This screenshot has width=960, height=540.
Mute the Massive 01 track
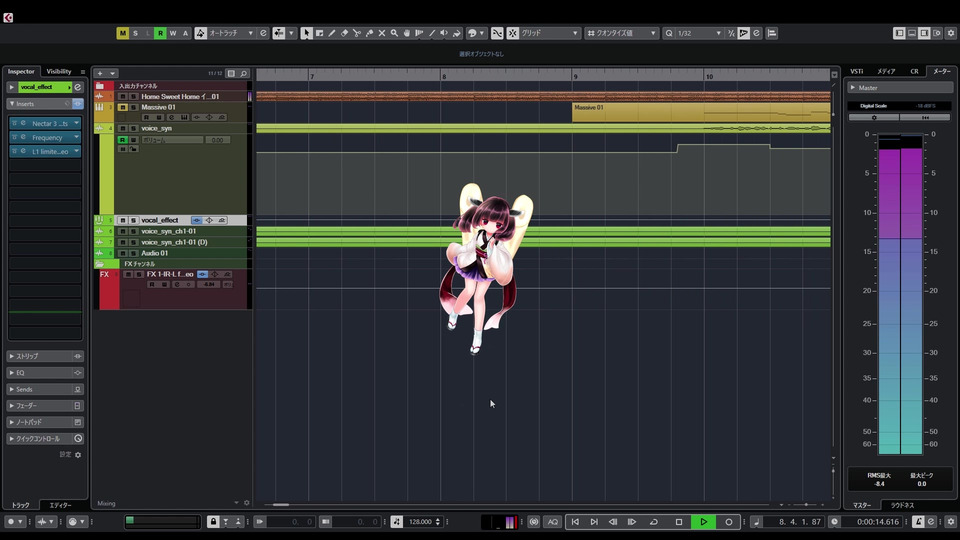pyautogui.click(x=122, y=107)
